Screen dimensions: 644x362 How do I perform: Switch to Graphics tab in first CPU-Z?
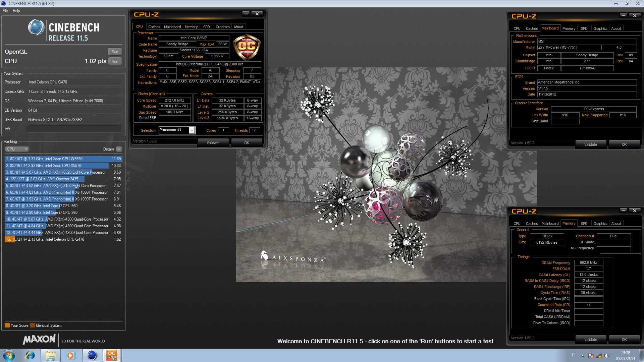[x=222, y=27]
